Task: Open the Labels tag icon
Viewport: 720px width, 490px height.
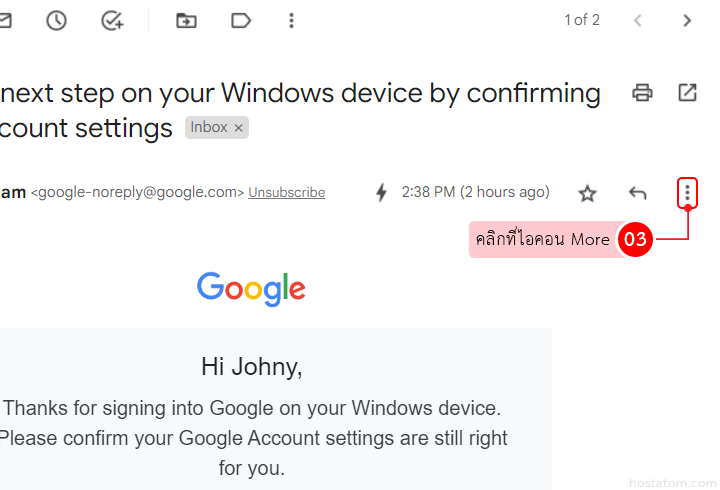Action: tap(241, 20)
